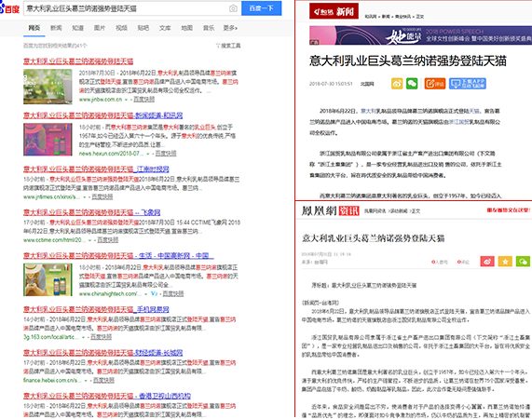The width and height of the screenshot is (532, 419).
Task: Share ifeng article via red Weibo icon
Action: click(487, 262)
